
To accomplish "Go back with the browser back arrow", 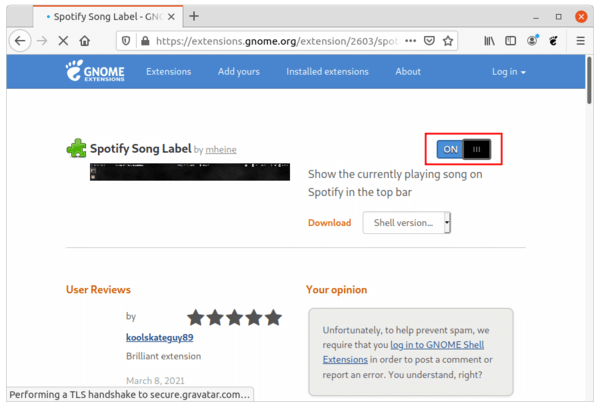I will point(20,41).
